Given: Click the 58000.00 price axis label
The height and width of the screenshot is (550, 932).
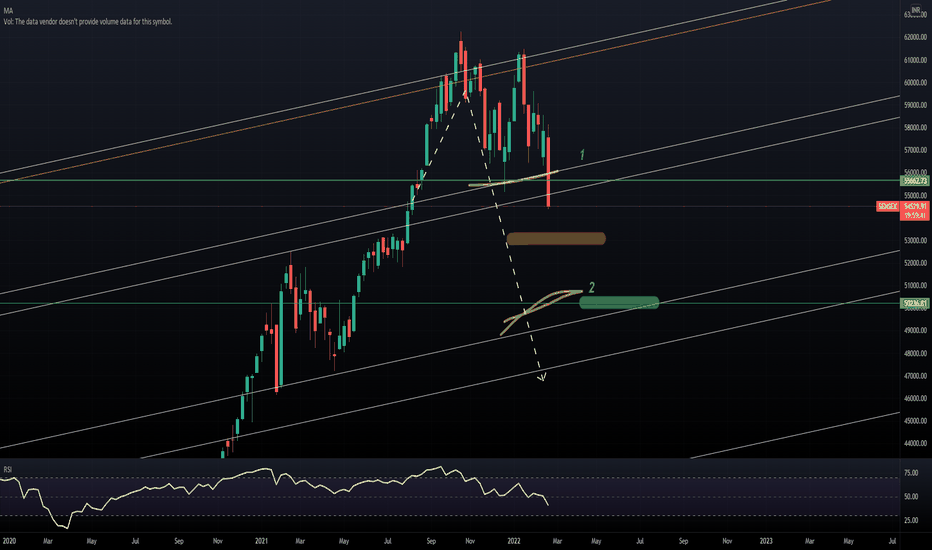Looking at the screenshot, I should [x=915, y=128].
